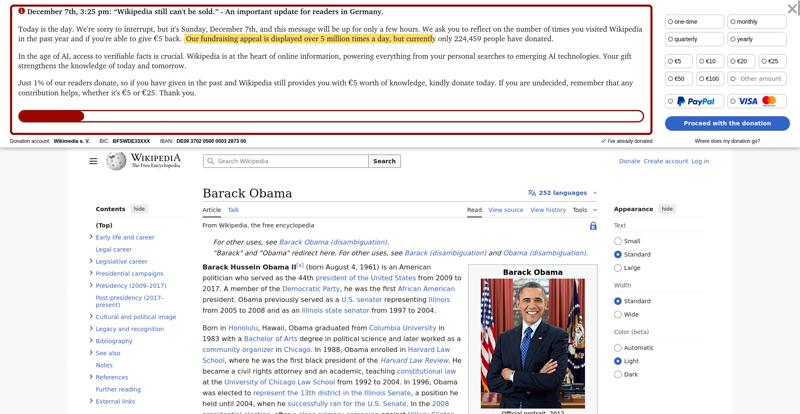Screen dimensions: 800x414
Task: Enable the Dark color mode
Action: coord(618,374)
